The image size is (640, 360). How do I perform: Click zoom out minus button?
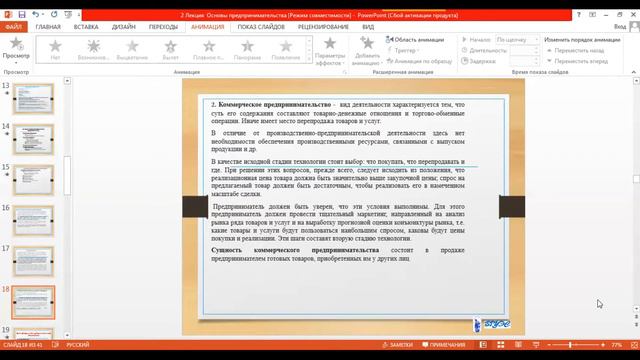549,345
